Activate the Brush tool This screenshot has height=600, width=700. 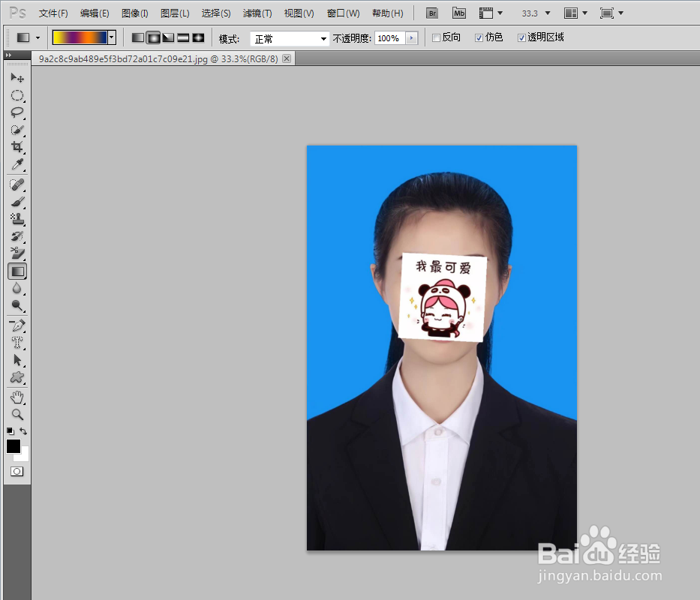point(17,202)
